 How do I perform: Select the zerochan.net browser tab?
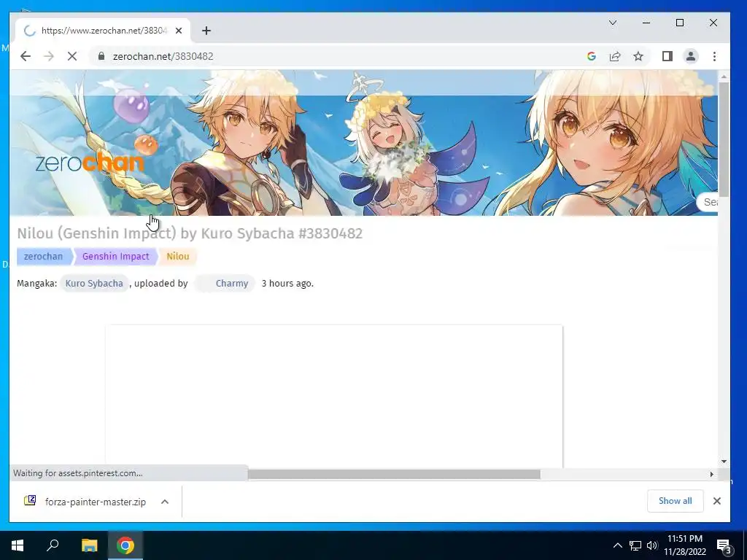(x=102, y=31)
